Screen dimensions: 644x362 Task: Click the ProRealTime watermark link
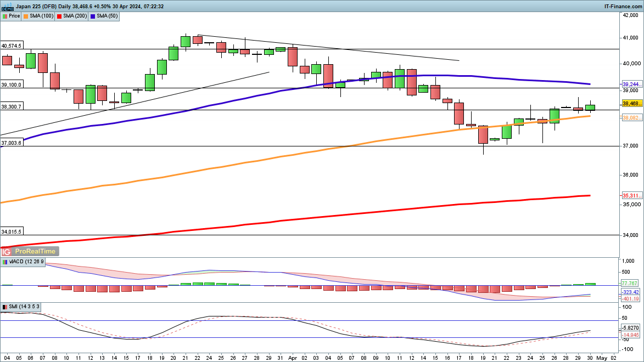35,252
